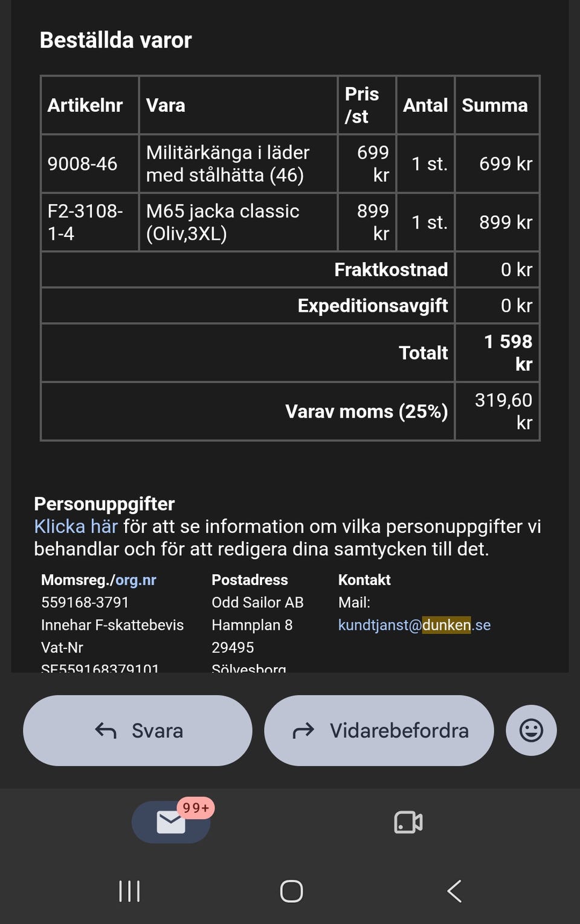Tap the 99+ unread mail badge
The height and width of the screenshot is (924, 580).
[196, 808]
